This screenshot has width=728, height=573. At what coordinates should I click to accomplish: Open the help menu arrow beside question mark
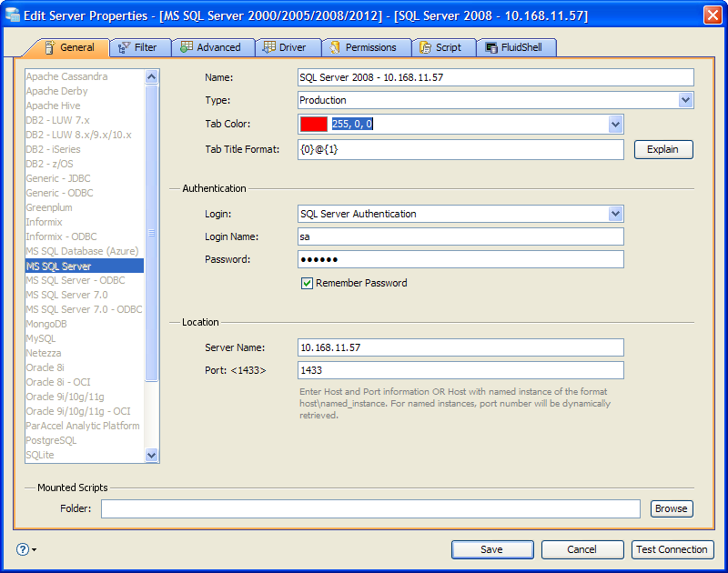35,549
